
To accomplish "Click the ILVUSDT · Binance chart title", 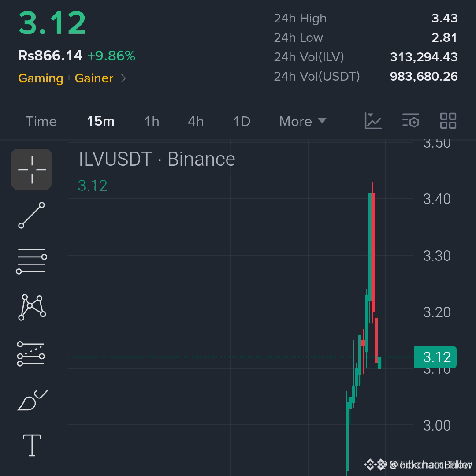I will pyautogui.click(x=157, y=159).
